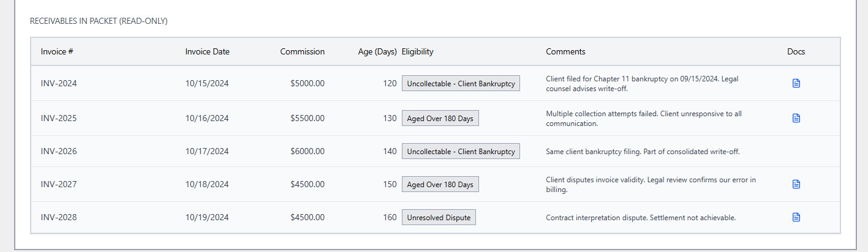Click invoice date 10/18/2024
The image size is (868, 252).
tap(207, 184)
